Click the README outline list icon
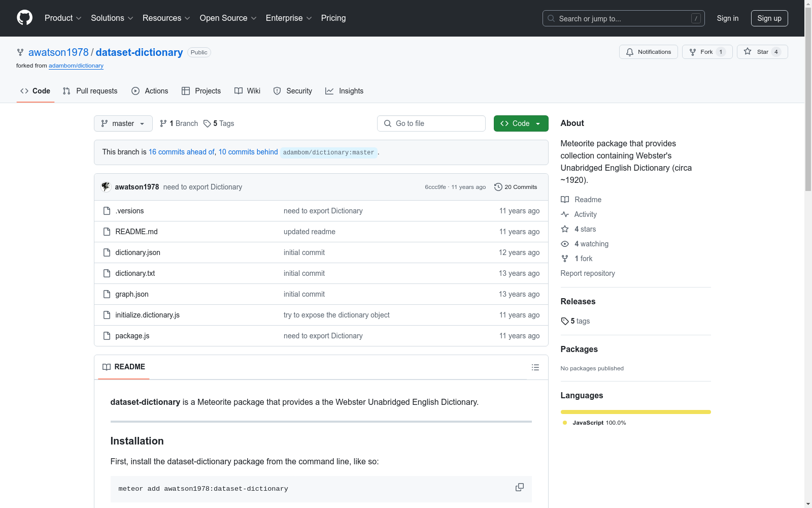Screen dimensions: 812x508 point(535,367)
